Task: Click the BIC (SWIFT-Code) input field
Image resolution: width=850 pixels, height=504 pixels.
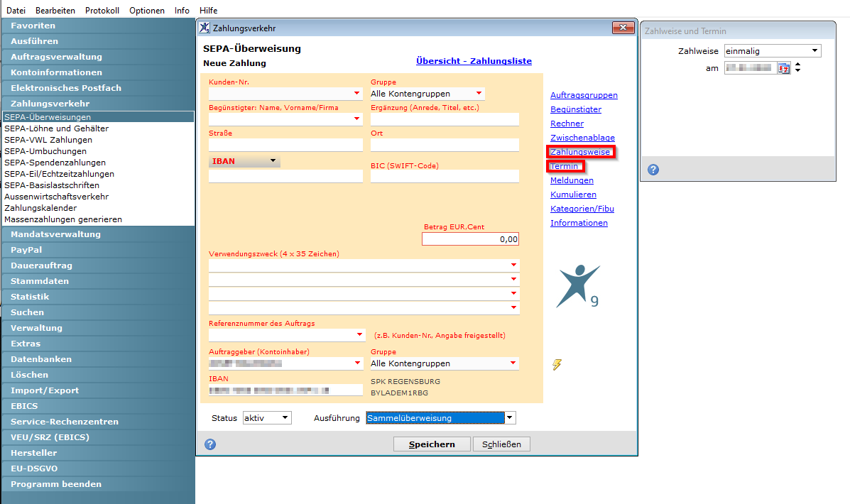Action: 445,176
